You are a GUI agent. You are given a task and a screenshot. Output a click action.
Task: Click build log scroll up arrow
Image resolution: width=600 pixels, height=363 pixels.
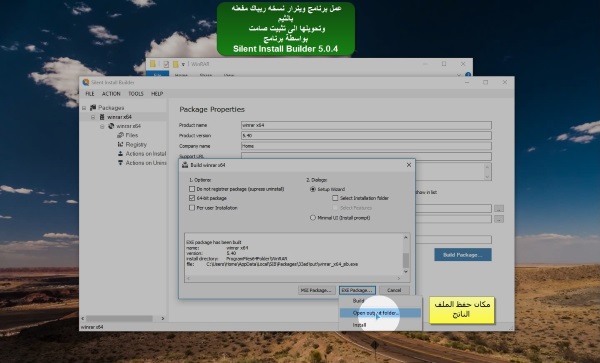click(406, 238)
